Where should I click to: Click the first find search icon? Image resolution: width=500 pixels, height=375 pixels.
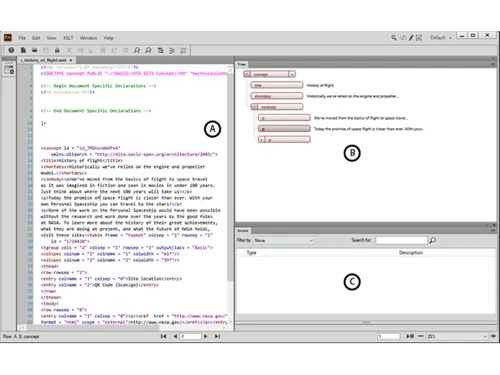pyautogui.click(x=137, y=50)
